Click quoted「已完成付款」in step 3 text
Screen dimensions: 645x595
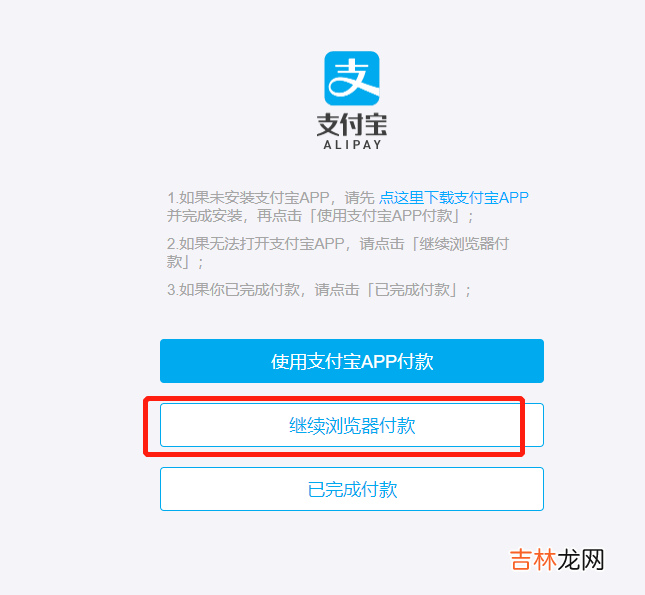413,290
